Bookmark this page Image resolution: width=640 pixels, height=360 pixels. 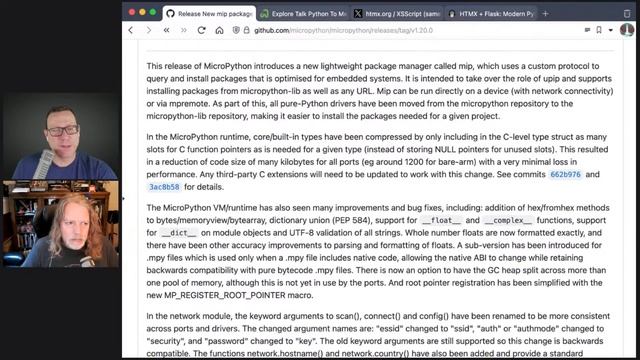coord(599,30)
